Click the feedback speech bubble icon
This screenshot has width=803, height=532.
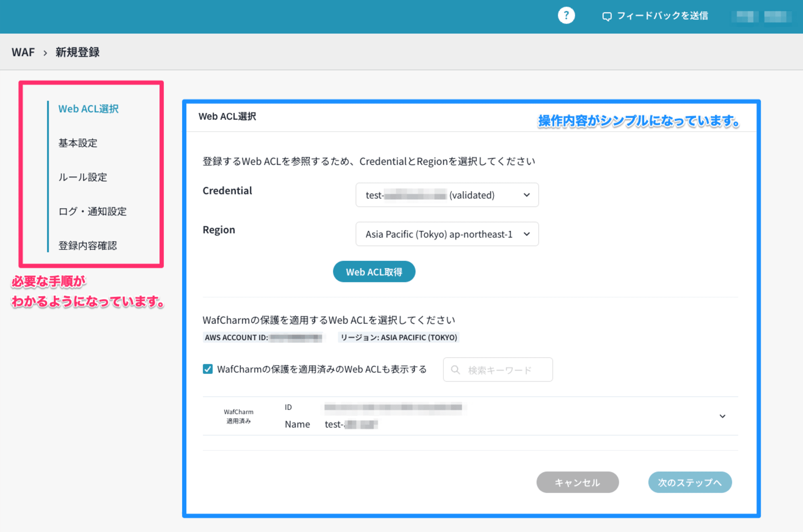point(607,16)
